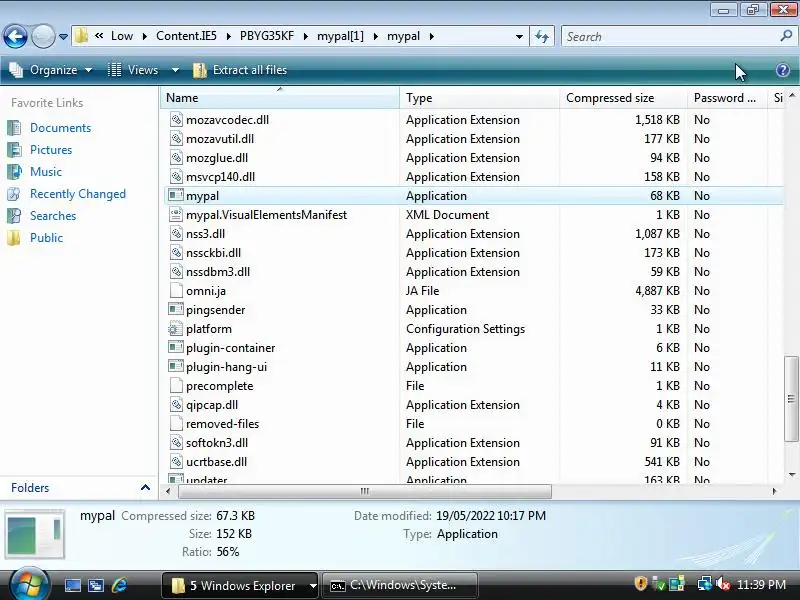Select mozavutil.dll file icon
The width and height of the screenshot is (800, 600).
tap(176, 139)
